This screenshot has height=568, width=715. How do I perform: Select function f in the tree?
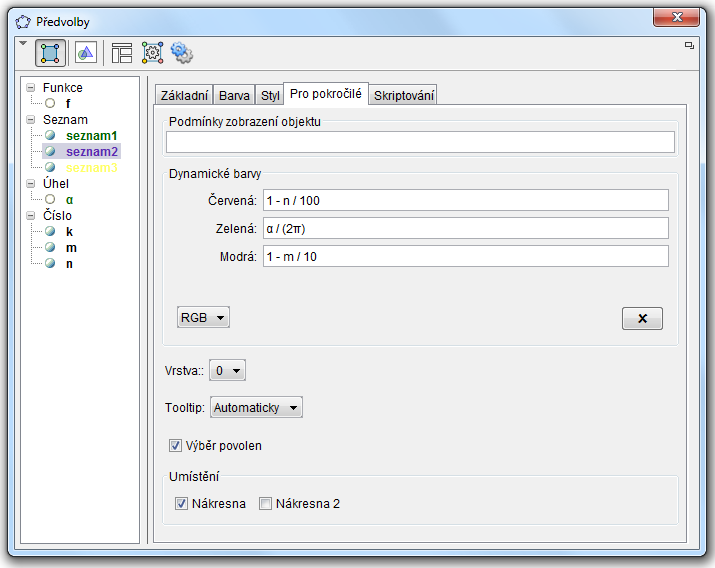point(68,103)
